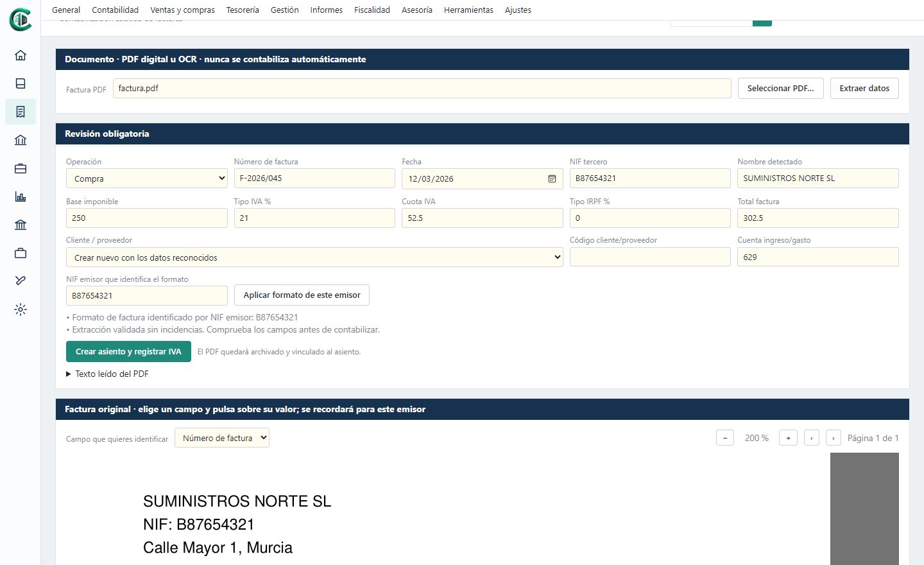
Task: Open the Ventas y compras menu
Action: click(x=183, y=10)
